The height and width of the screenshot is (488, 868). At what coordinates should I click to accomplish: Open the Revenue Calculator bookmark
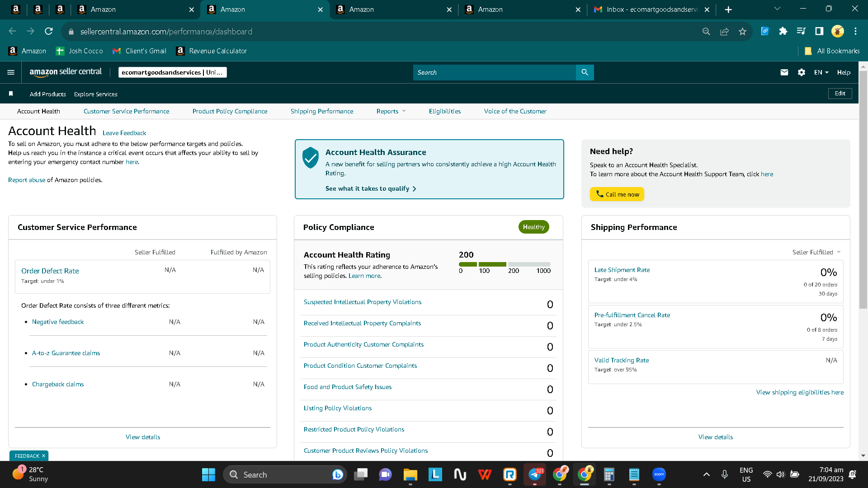[212, 51]
